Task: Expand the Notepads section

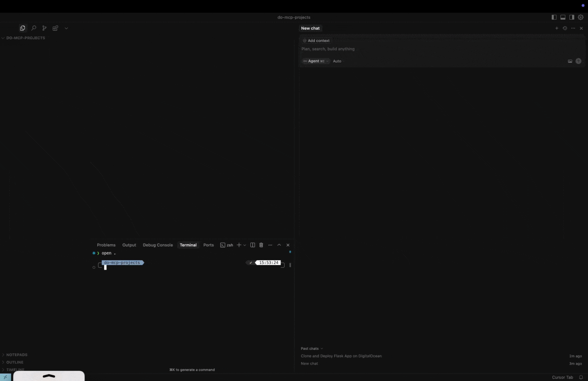Action: 17,355
